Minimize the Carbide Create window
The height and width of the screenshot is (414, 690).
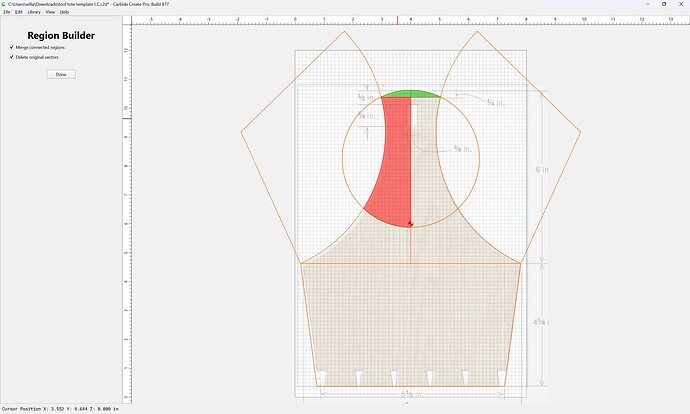(x=648, y=4)
